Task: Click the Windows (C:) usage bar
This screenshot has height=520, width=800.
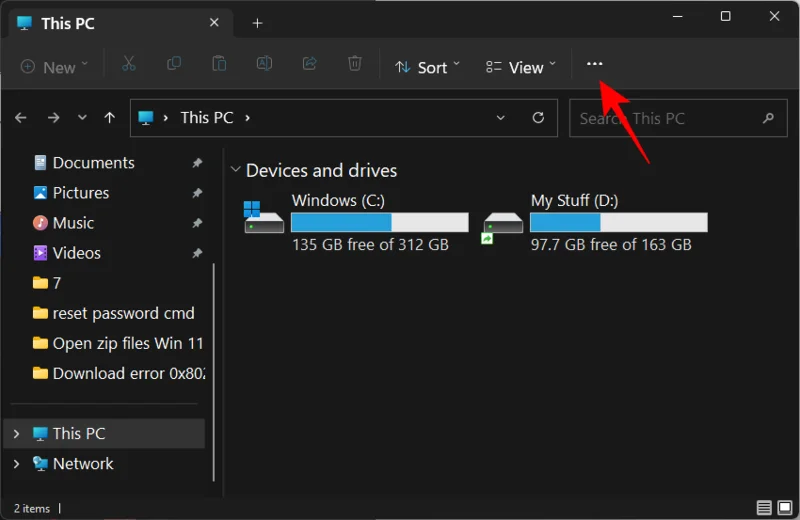Action: (380, 222)
